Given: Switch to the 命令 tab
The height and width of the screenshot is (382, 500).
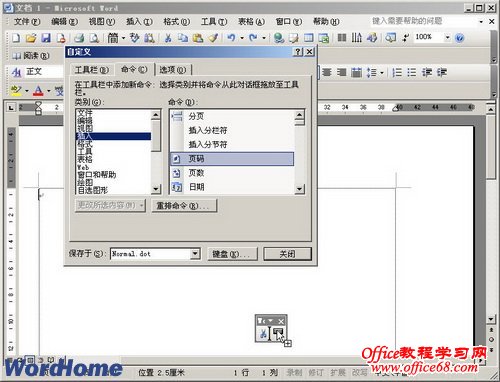Looking at the screenshot, I should coord(134,69).
